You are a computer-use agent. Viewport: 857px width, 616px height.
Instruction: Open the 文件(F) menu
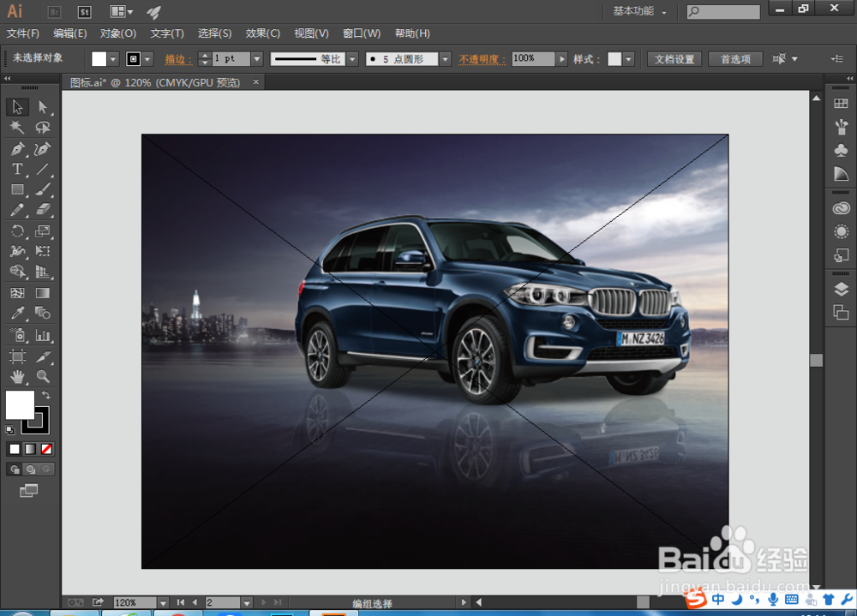[x=23, y=33]
